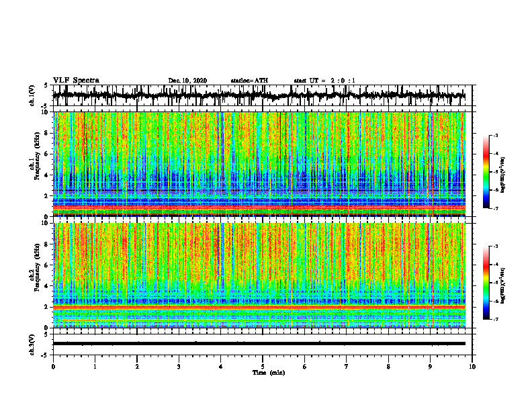Click the ch.2 color bar unit label

pyautogui.click(x=503, y=285)
